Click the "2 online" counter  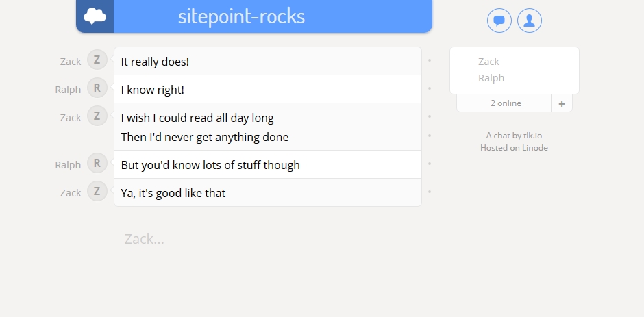point(505,103)
